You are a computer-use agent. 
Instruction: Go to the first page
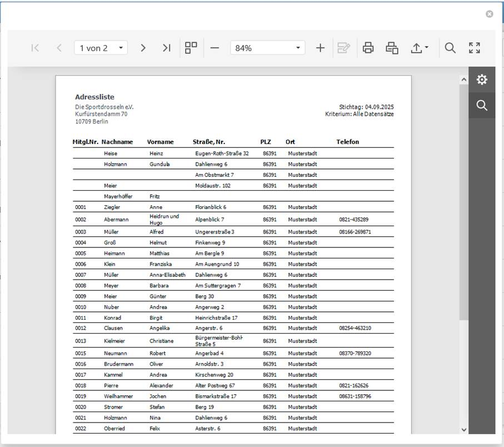pos(35,48)
